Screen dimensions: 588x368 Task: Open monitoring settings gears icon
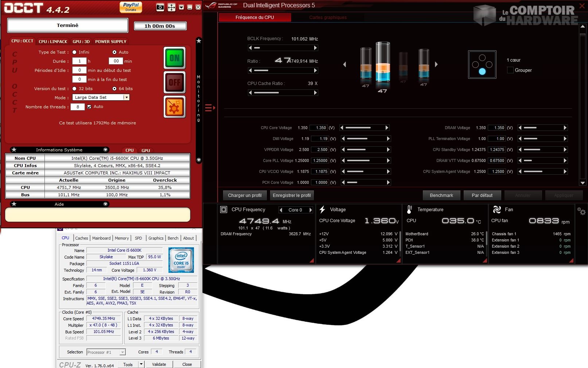click(x=581, y=211)
